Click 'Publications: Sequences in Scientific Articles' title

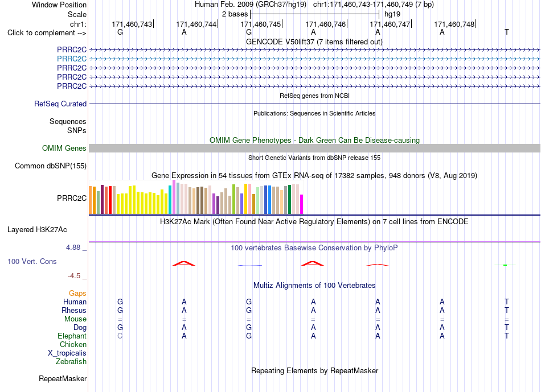[314, 113]
